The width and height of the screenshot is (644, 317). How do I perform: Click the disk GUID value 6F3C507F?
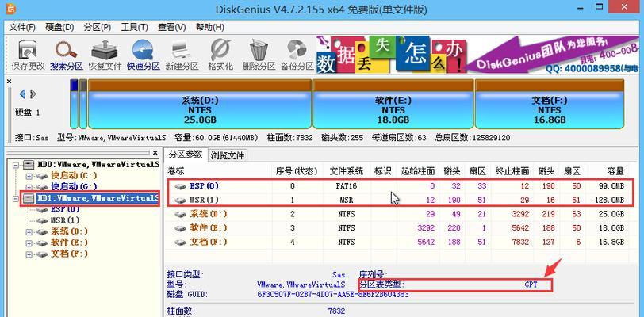point(332,295)
